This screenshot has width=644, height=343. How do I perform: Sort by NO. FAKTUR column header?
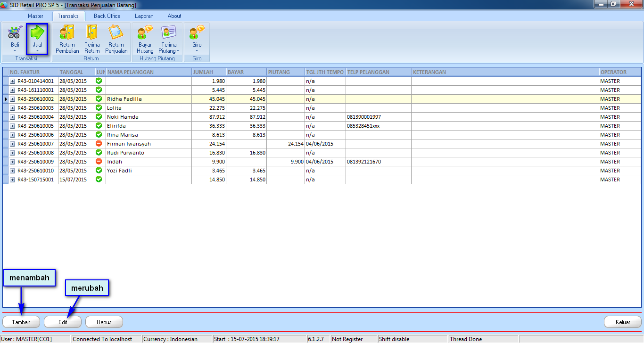click(33, 72)
